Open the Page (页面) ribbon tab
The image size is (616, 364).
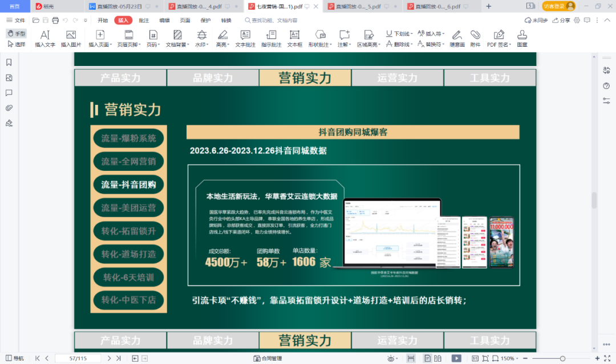coord(185,21)
